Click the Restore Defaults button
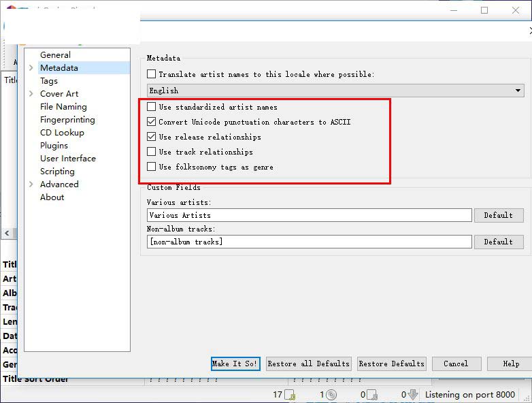This screenshot has height=403, width=532. 392,364
